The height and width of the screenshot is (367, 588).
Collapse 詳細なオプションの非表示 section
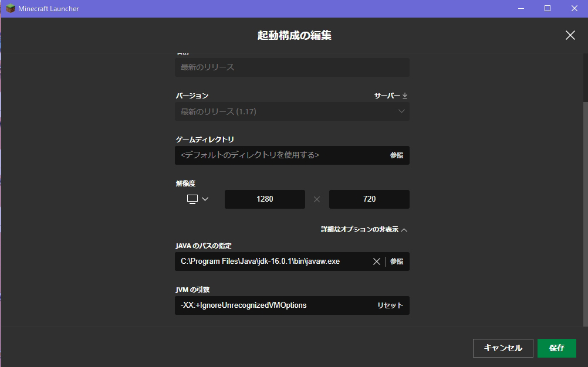point(364,229)
